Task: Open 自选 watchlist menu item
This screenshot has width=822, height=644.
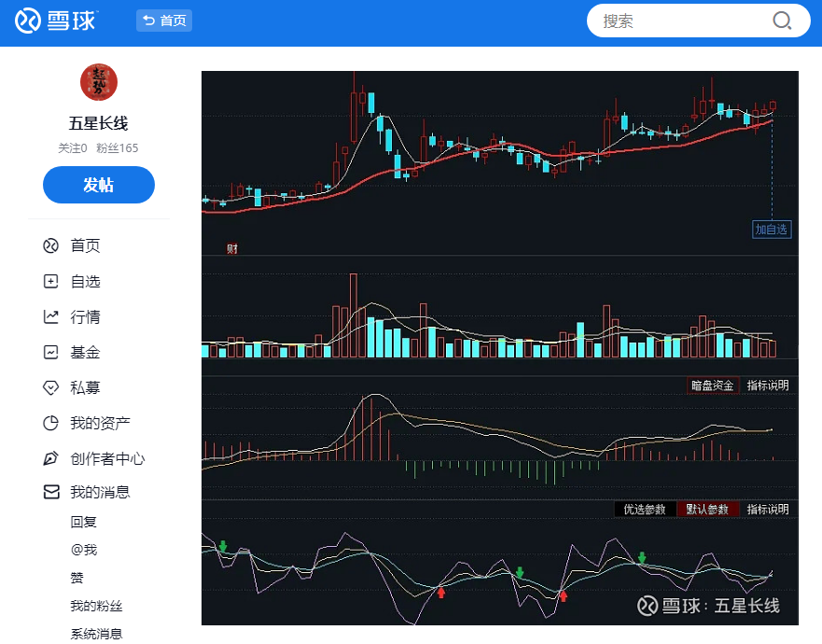Action: point(85,282)
